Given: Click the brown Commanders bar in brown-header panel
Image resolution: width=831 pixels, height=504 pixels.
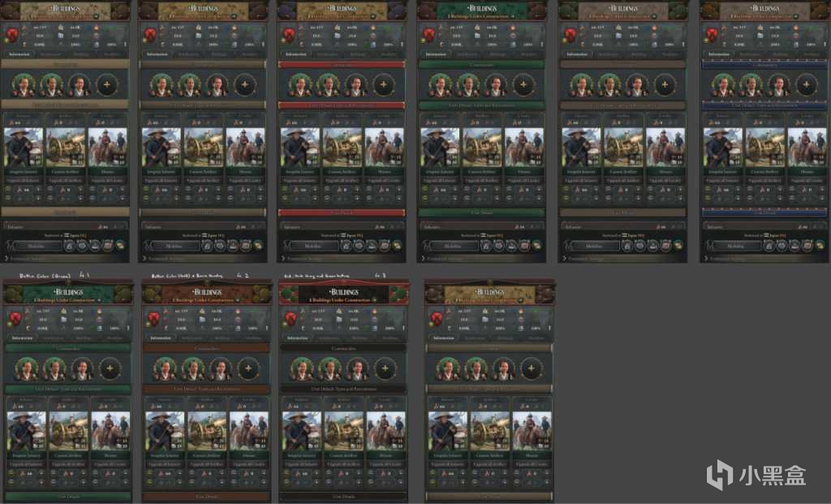Looking at the screenshot, I should [206, 348].
